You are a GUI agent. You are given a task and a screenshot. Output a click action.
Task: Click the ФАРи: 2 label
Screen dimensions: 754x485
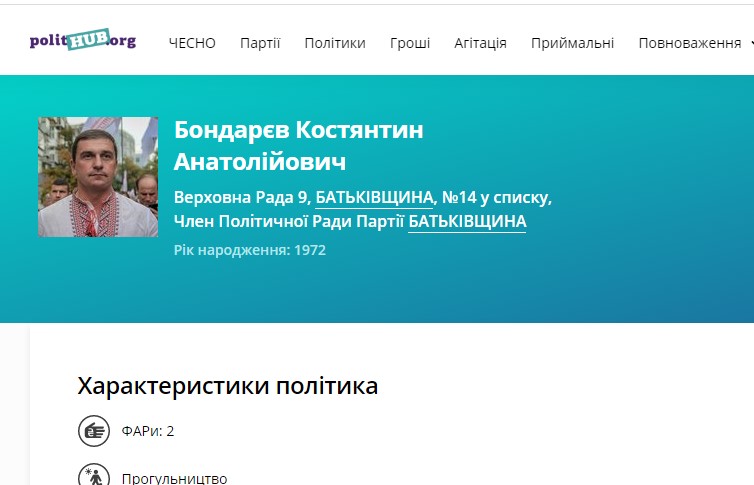point(148,432)
